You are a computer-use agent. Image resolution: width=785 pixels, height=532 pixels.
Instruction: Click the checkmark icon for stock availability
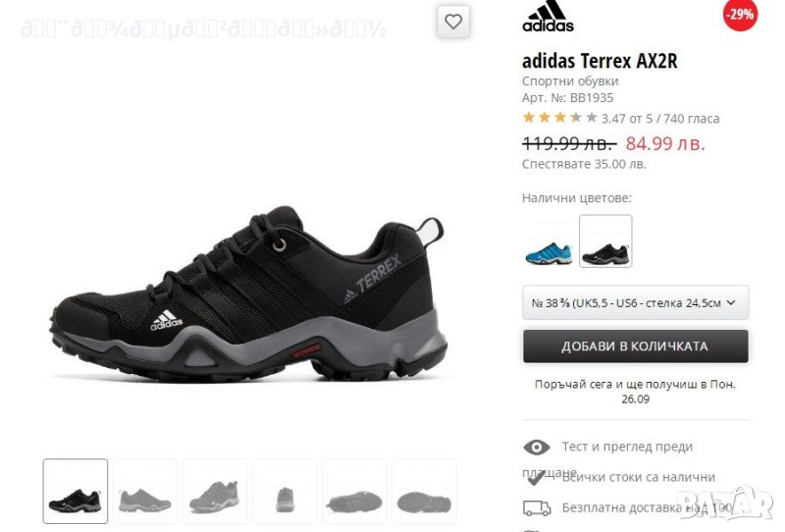click(535, 478)
